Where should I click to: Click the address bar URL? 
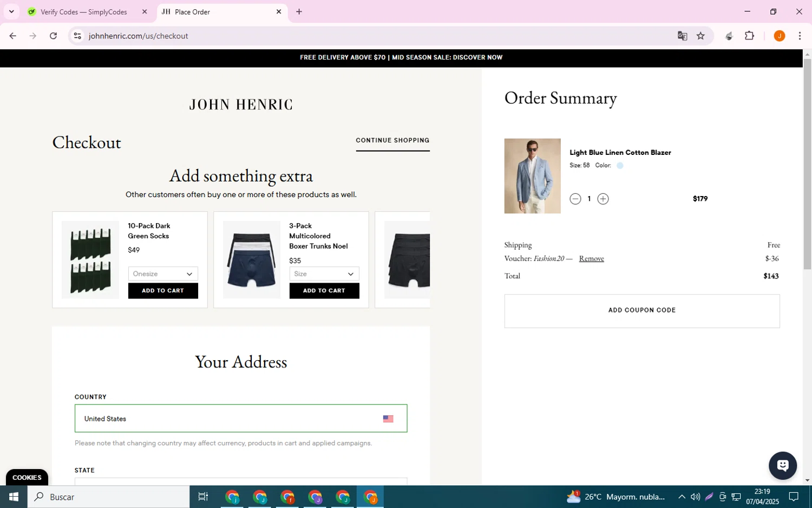[139, 36]
